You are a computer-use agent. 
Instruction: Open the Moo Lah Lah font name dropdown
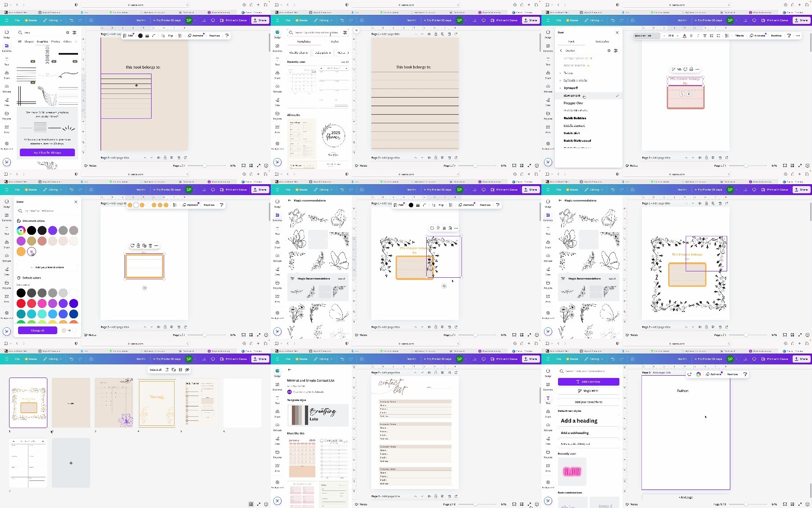(646, 36)
